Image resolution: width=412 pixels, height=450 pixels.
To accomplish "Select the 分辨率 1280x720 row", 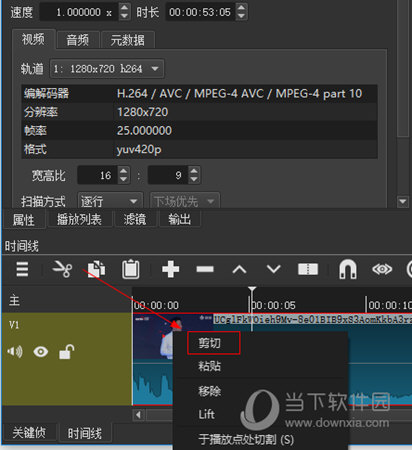I will 200,112.
